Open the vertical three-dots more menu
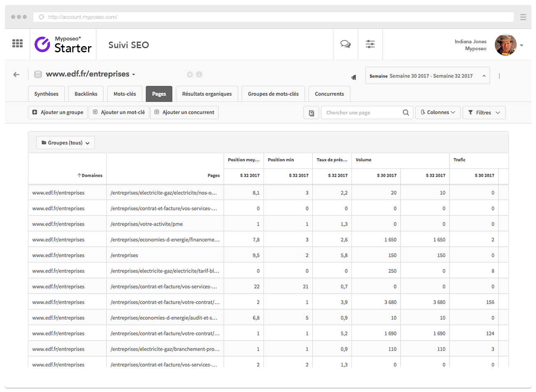This screenshot has height=392, width=536. click(x=499, y=76)
